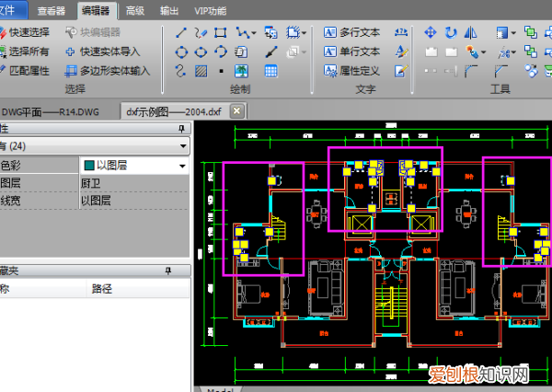
Task: Toggle the properties panel pin
Action: [181, 129]
